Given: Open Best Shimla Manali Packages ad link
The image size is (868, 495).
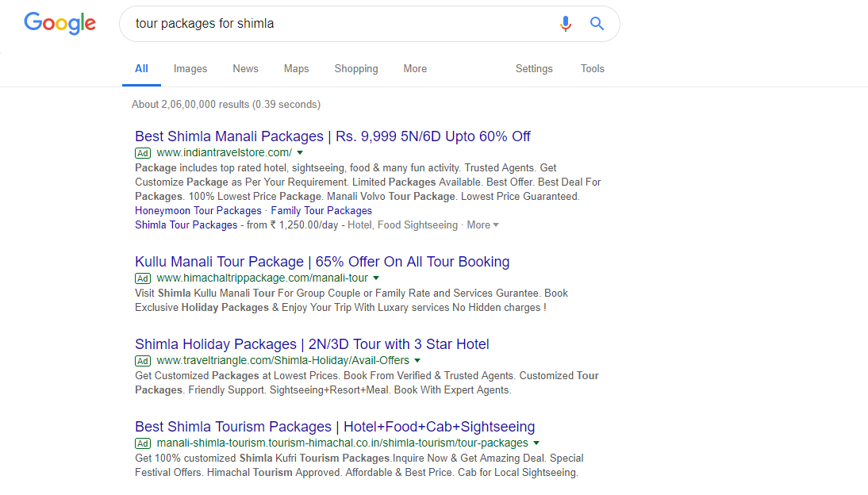Looking at the screenshot, I should [x=332, y=136].
